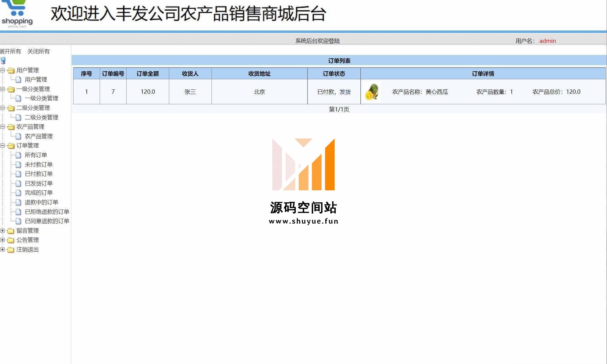Image resolution: width=607 pixels, height=364 pixels.
Task: Click the 第1/1页 pagination text
Action: tap(339, 109)
